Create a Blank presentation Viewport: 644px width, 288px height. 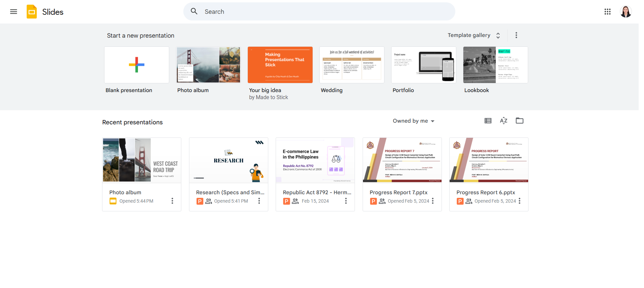pos(137,65)
